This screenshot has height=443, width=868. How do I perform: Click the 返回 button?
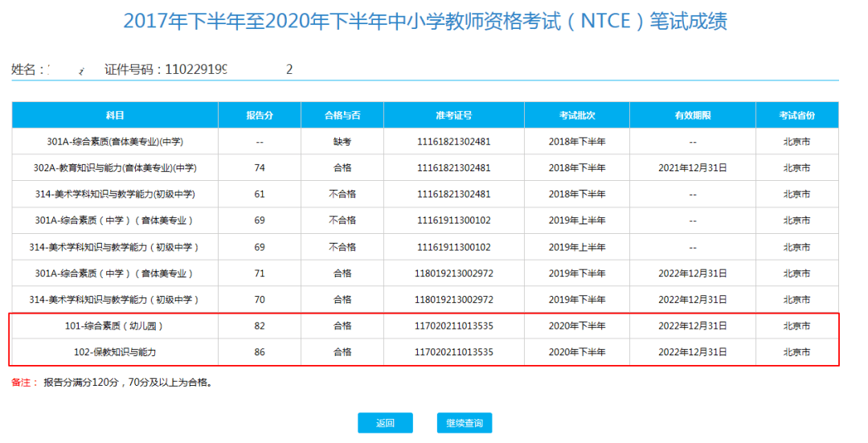tap(385, 423)
